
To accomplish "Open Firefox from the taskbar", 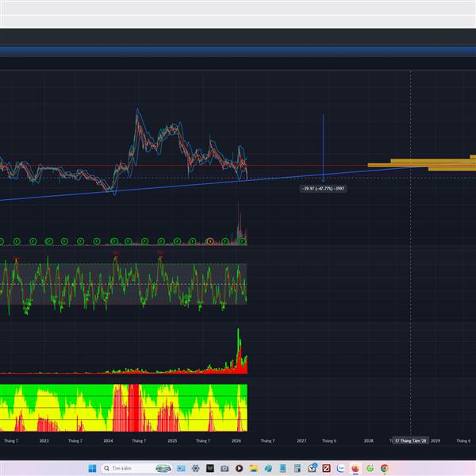I will tap(355, 468).
